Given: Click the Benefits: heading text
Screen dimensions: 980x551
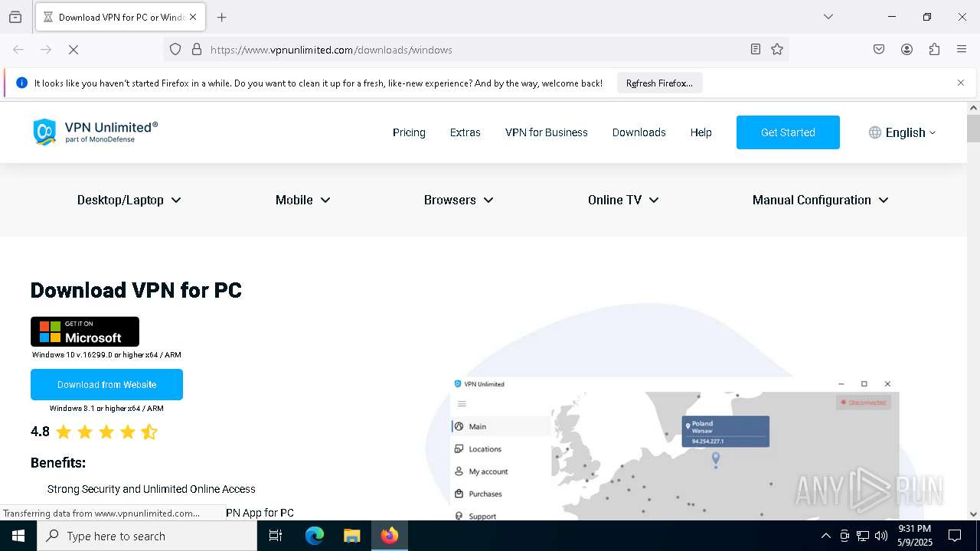Looking at the screenshot, I should (58, 463).
